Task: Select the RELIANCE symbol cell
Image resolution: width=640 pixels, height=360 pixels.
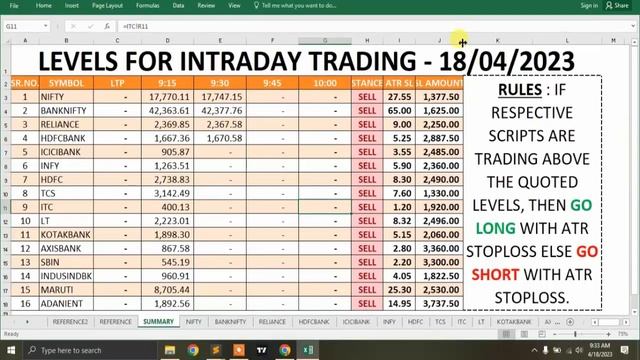Action: pos(66,124)
